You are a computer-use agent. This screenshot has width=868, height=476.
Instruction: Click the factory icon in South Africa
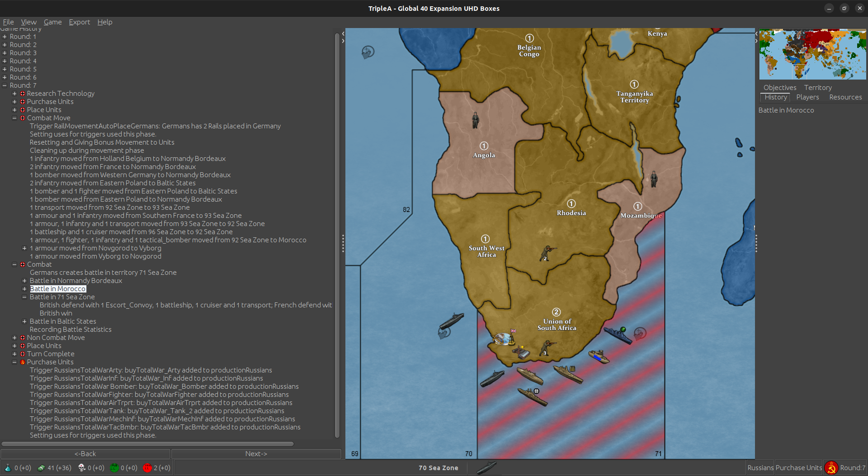pos(521,352)
